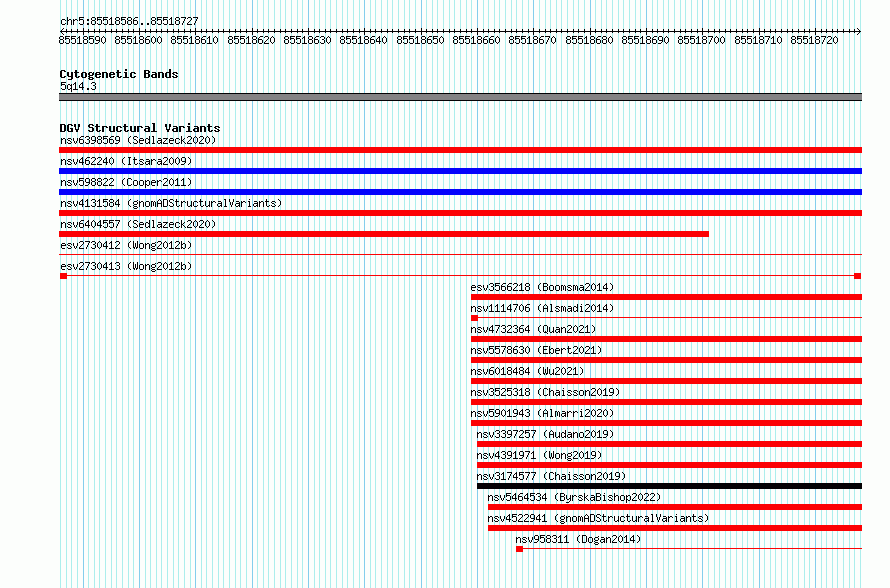Click the red bar under nsv4131584

pyautogui.click(x=460, y=213)
